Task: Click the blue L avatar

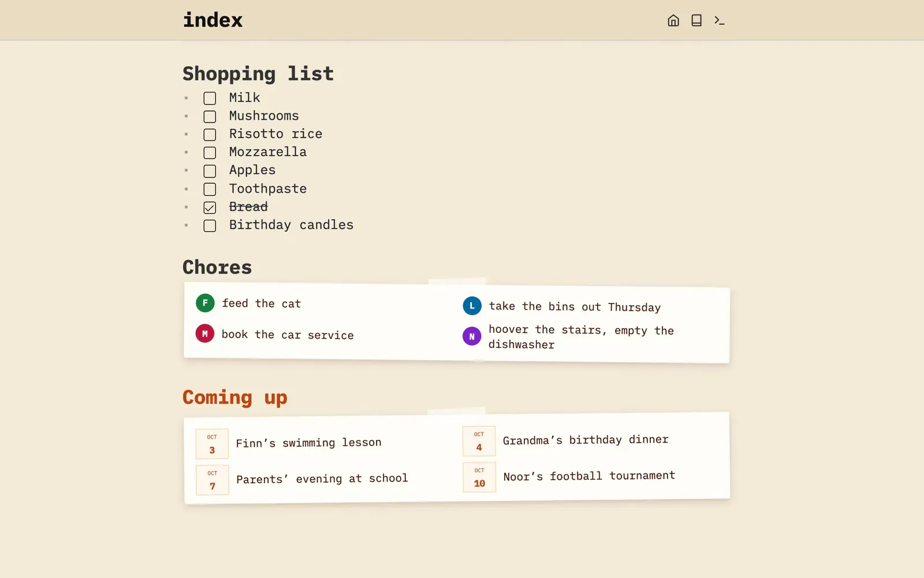Action: click(472, 306)
